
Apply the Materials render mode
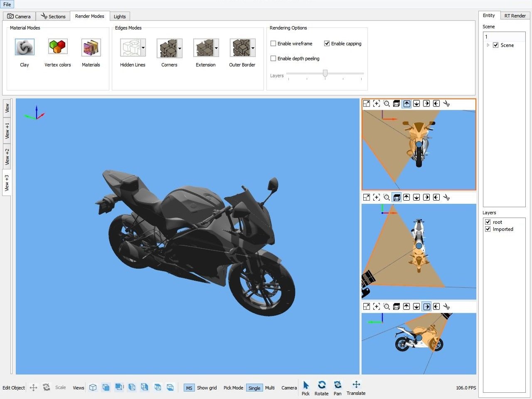pyautogui.click(x=91, y=47)
